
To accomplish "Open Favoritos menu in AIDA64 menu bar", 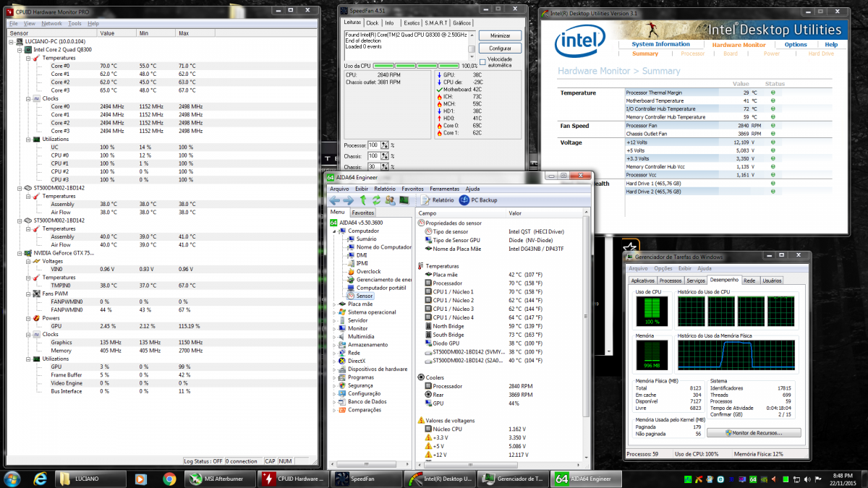I will tap(412, 189).
